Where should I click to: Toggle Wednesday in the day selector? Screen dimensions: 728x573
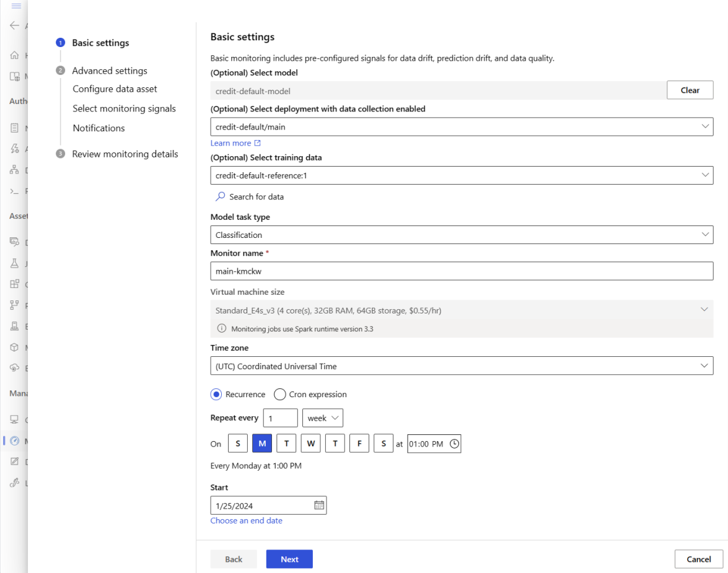coord(310,444)
